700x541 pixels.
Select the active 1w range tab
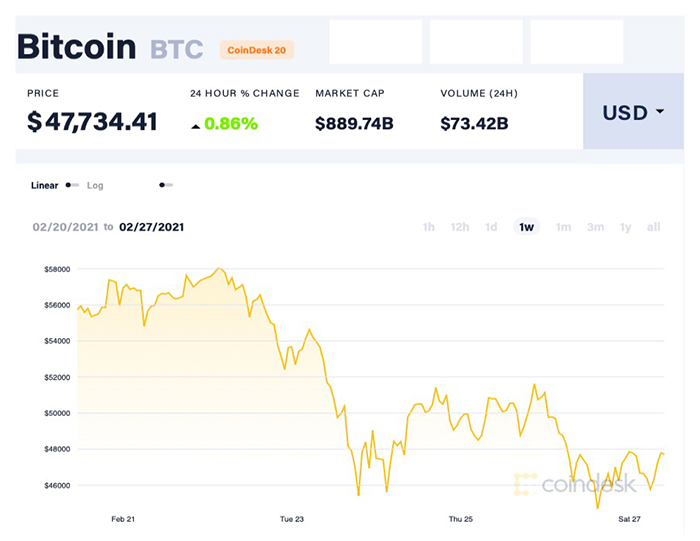pos(526,227)
